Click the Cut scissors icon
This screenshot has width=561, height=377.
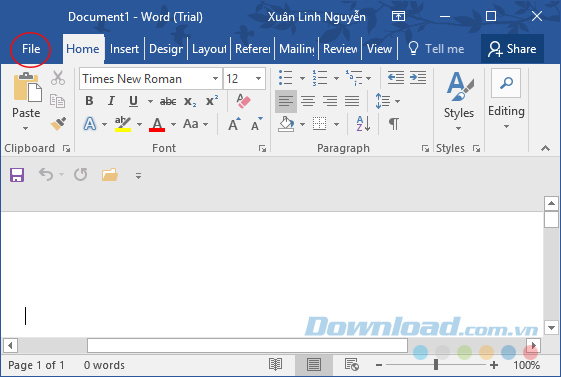coord(58,78)
